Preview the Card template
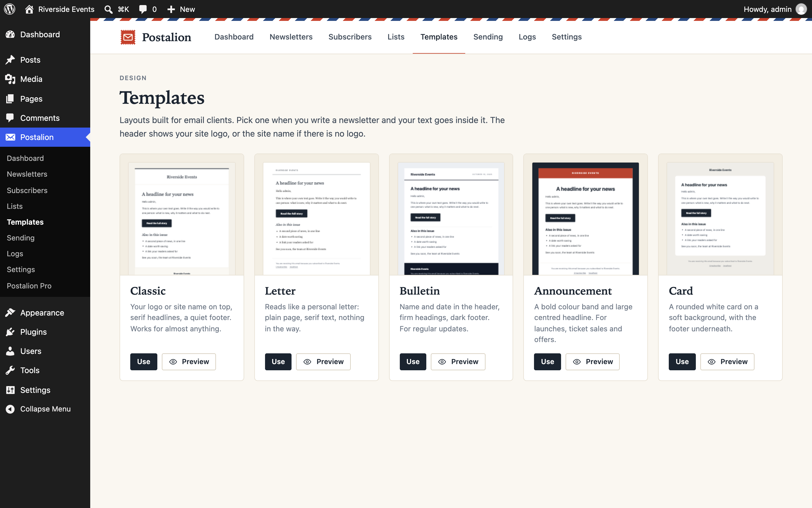 (727, 362)
